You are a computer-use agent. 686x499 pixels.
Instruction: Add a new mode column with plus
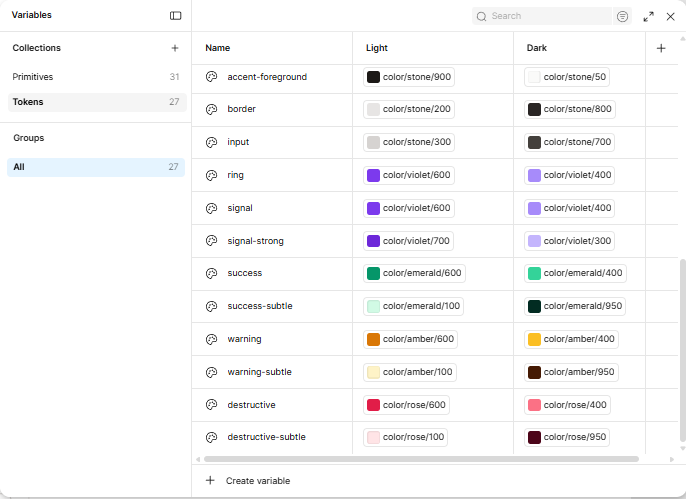(x=661, y=48)
